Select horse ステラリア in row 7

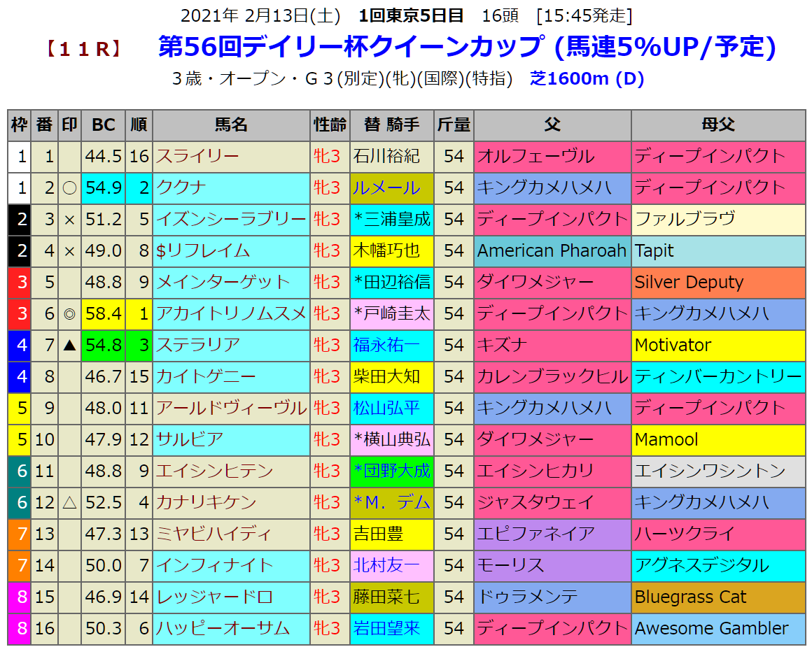[x=197, y=345]
